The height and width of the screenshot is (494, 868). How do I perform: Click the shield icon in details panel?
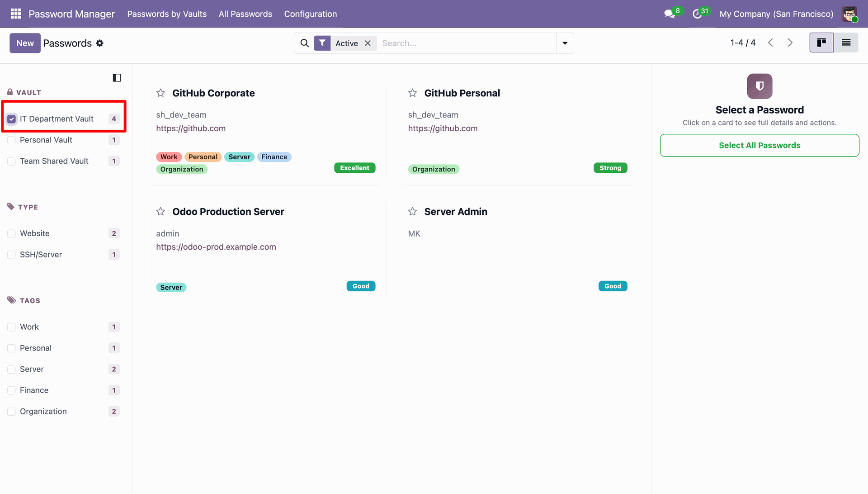759,86
